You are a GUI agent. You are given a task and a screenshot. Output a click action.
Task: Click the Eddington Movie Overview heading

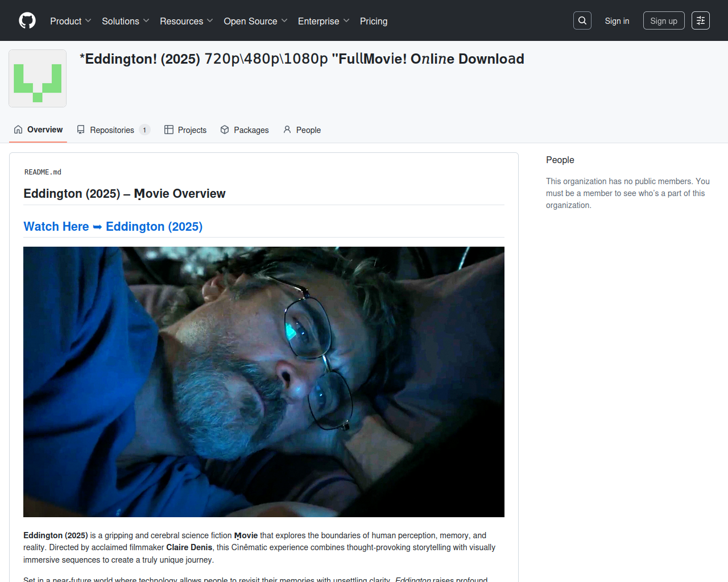pyautogui.click(x=125, y=194)
